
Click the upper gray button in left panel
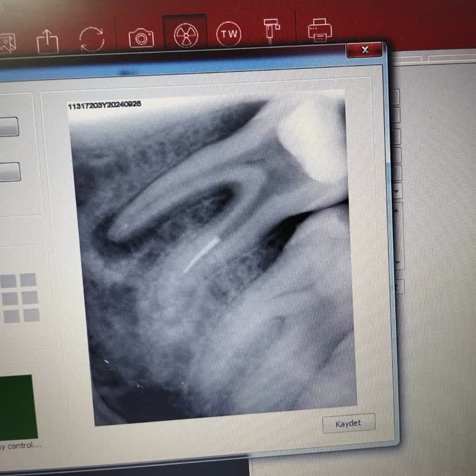9,127
